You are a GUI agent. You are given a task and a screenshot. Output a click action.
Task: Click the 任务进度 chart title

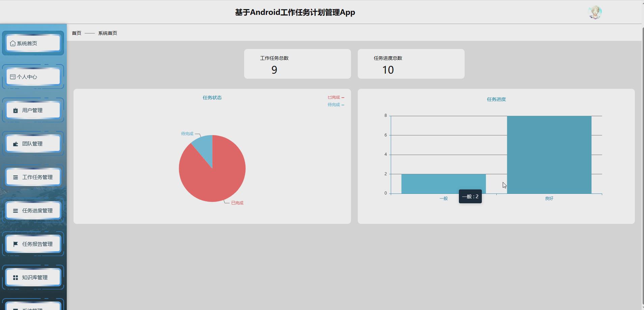point(496,99)
